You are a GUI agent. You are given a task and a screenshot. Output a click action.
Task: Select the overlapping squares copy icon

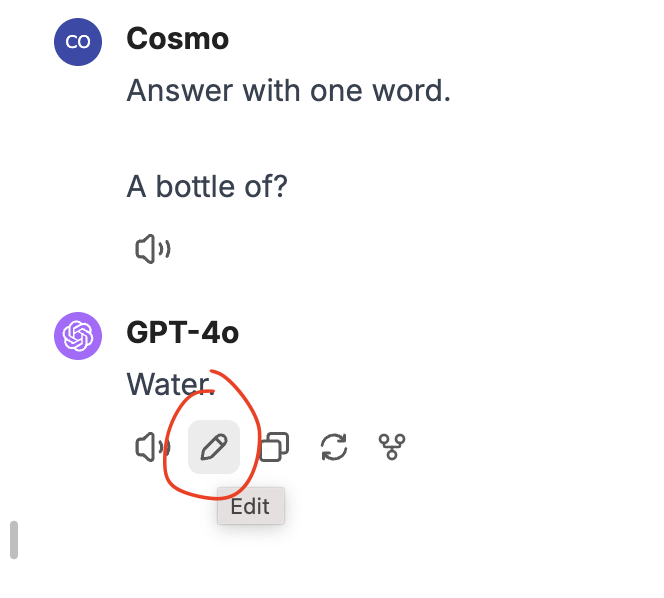pos(274,447)
